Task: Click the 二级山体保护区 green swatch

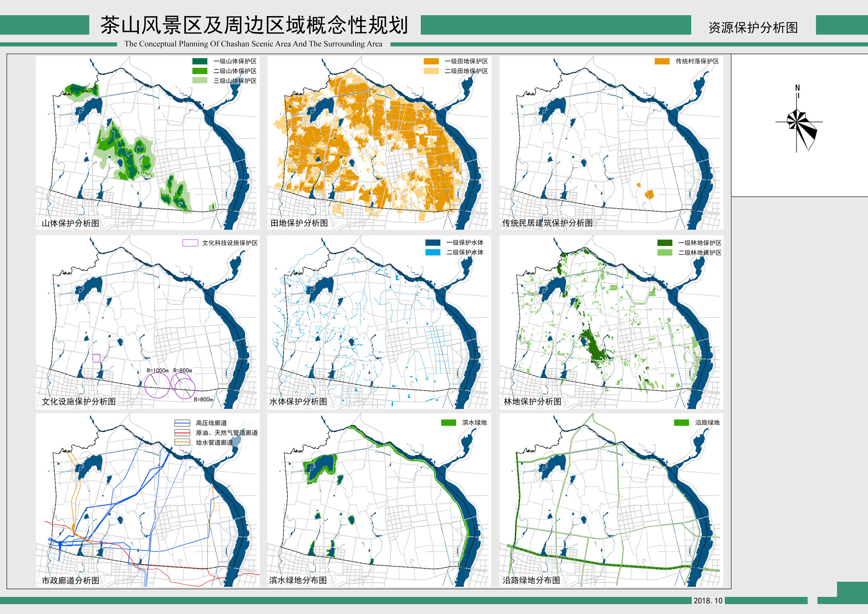Action: (200, 71)
